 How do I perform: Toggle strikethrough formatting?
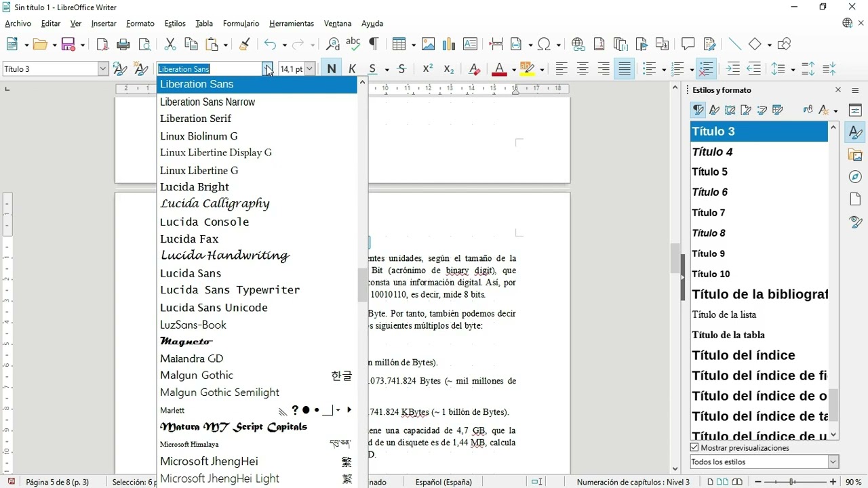[x=402, y=69]
